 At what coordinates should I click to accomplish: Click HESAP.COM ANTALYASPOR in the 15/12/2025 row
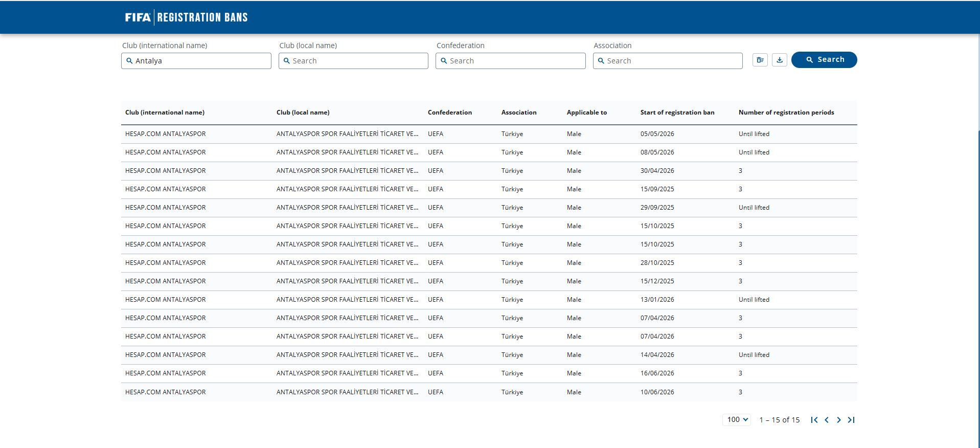coord(166,281)
